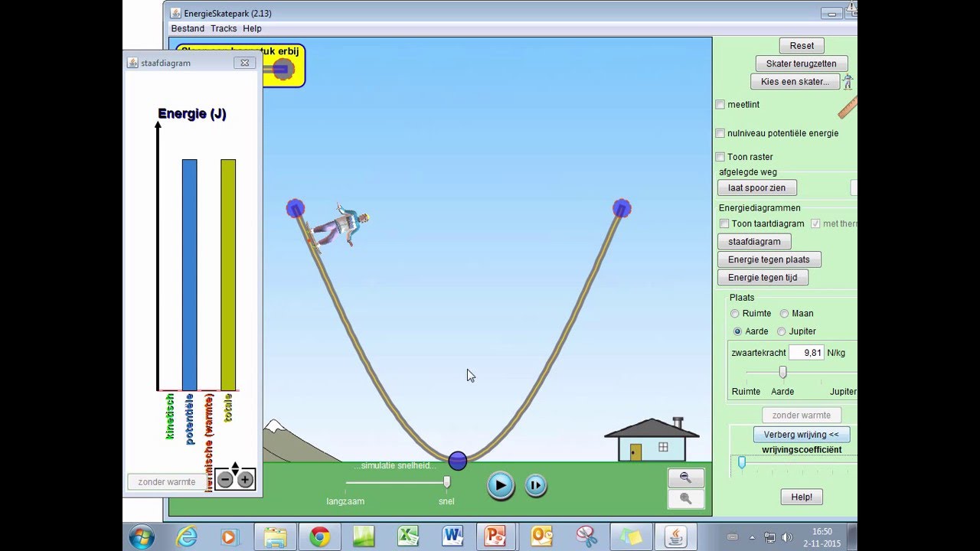Screen dimensions: 980x551
Task: Select the skater on the track
Action: pos(337,227)
